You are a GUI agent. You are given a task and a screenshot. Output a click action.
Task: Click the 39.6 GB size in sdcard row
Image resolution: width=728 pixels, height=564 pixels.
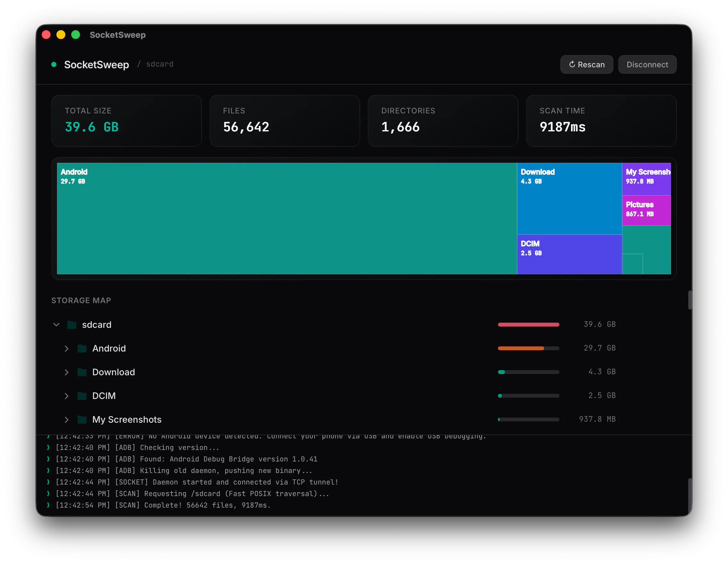pos(599,324)
